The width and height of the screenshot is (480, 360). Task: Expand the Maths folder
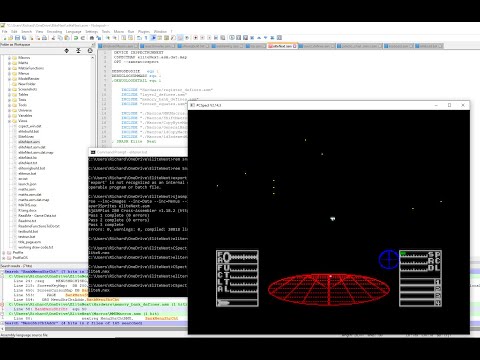[9, 63]
